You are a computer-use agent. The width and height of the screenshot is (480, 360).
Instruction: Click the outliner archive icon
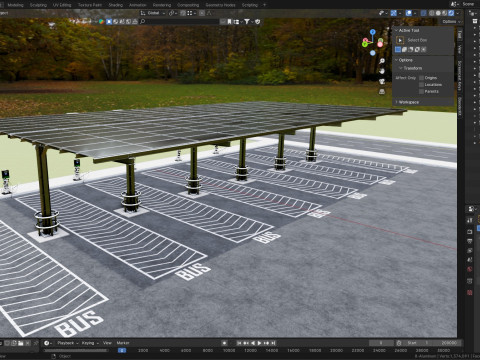tap(475, 21)
